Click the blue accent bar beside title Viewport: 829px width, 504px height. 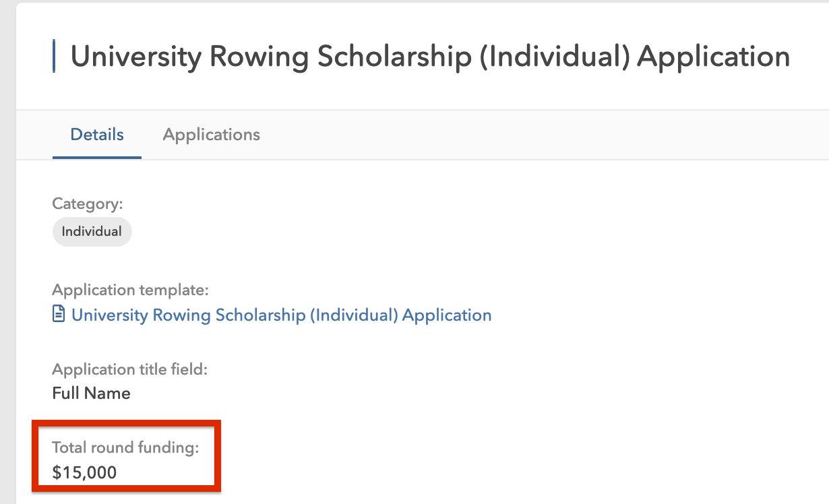(54, 57)
